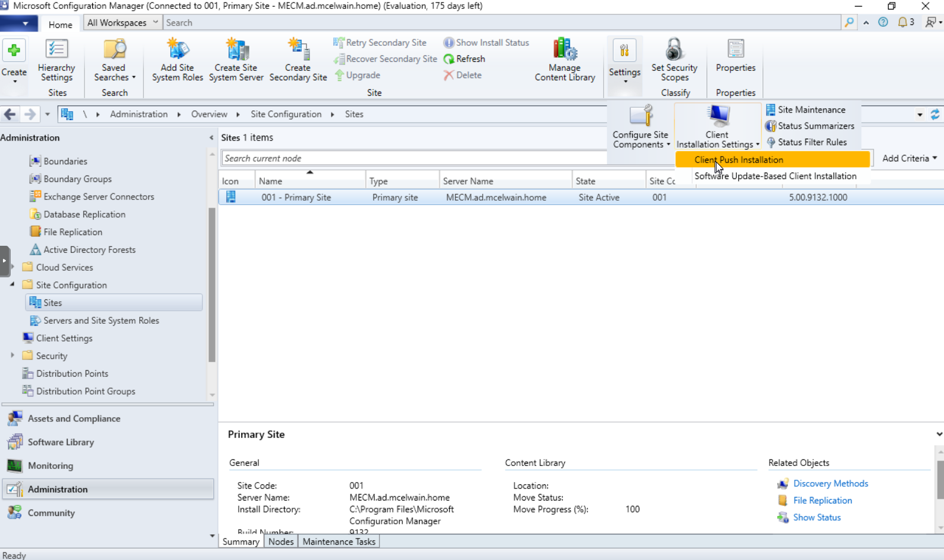The image size is (944, 560).
Task: Open Hierarchy Settings
Action: [57, 51]
